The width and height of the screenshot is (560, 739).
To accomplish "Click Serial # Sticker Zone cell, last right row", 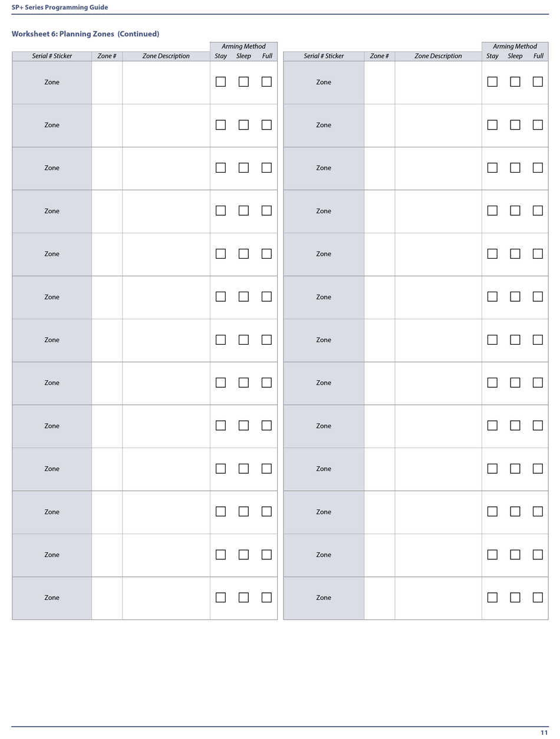I will [324, 598].
